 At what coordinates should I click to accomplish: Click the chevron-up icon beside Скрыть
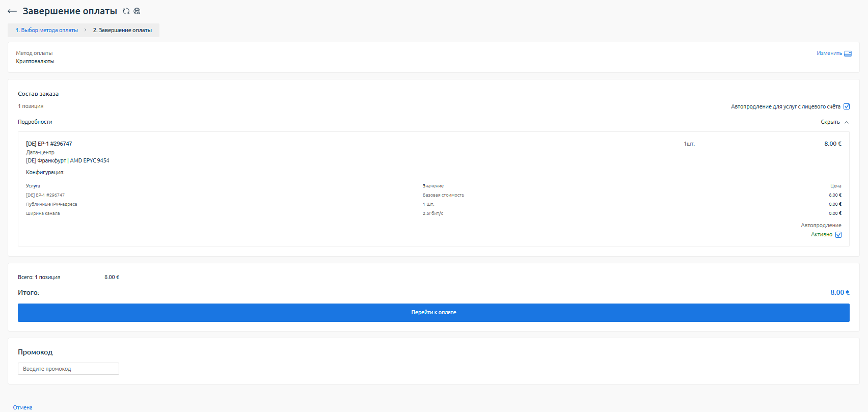point(847,122)
